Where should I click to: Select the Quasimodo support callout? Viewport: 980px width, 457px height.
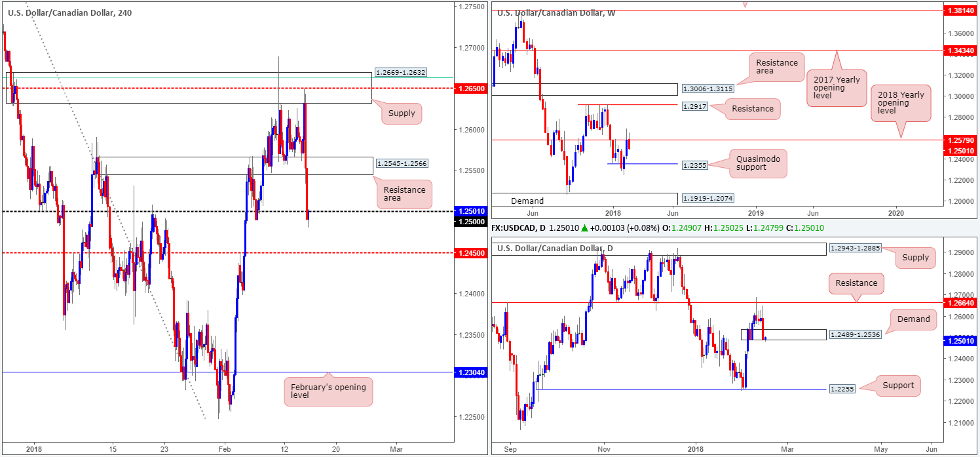tap(758, 164)
